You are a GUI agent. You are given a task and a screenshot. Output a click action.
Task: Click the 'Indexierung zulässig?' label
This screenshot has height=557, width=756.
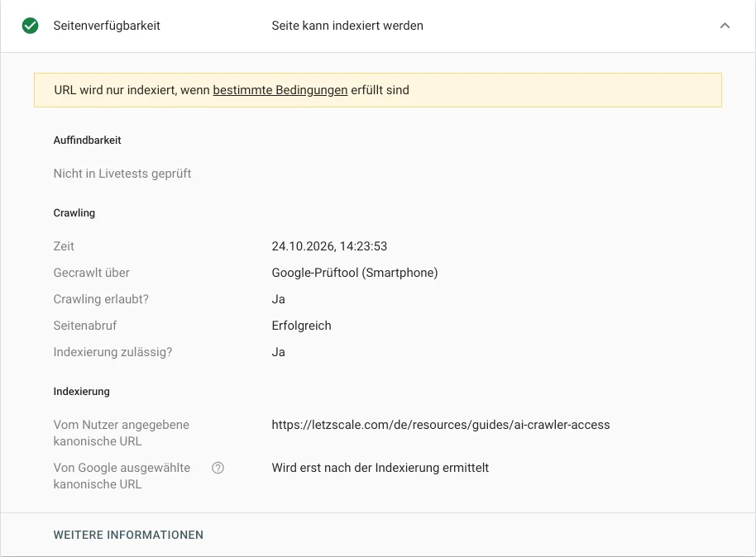point(112,352)
